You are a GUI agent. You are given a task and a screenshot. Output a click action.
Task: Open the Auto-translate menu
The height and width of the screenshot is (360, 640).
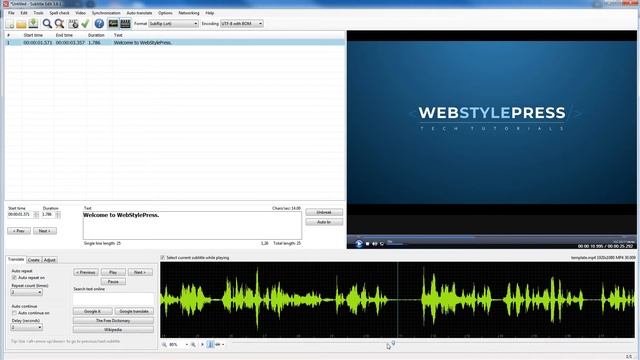pyautogui.click(x=139, y=13)
